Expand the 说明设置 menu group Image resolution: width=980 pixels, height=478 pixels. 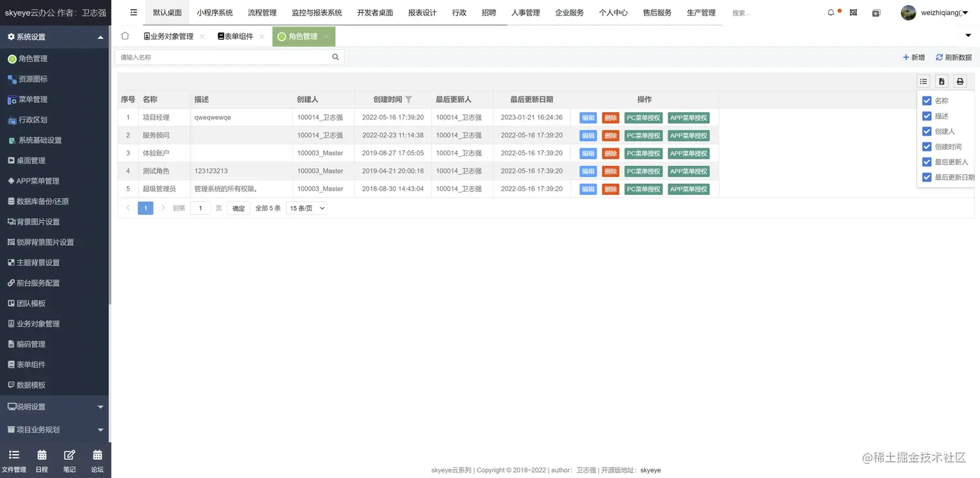(x=55, y=407)
